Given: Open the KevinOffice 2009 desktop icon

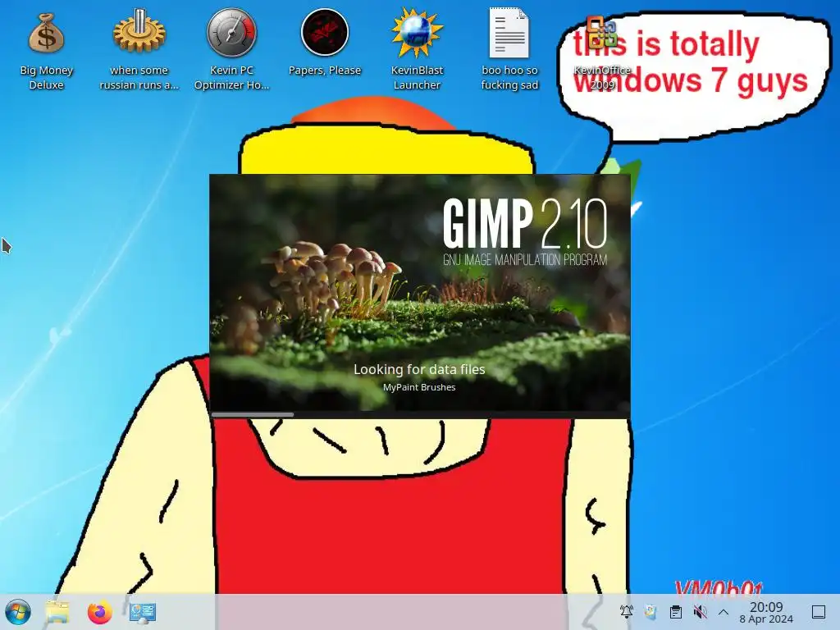Looking at the screenshot, I should (x=602, y=52).
